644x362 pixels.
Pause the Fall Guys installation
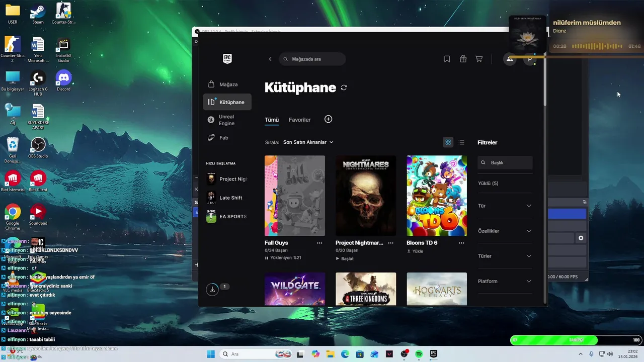coord(267,258)
